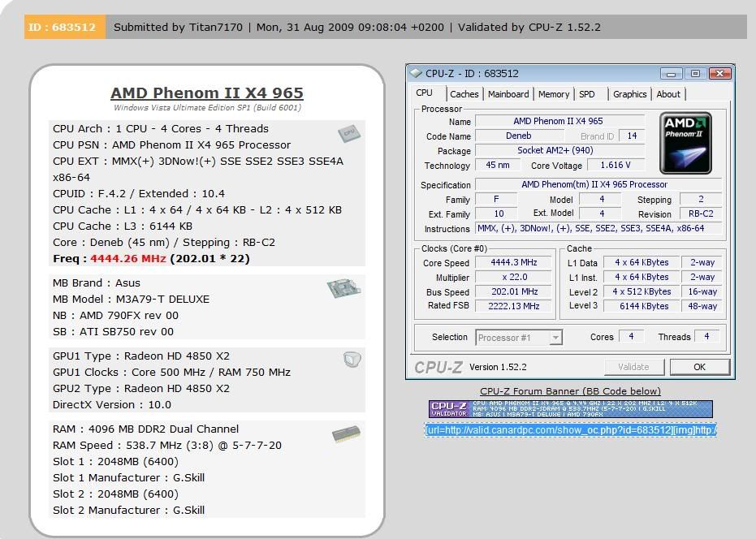This screenshot has width=756, height=539.
Task: Close the CPU-Z window
Action: 719,73
